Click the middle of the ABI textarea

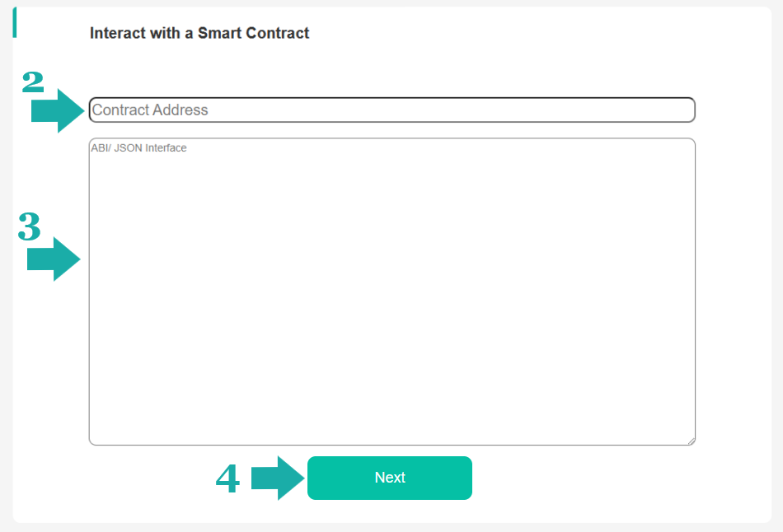(391, 292)
